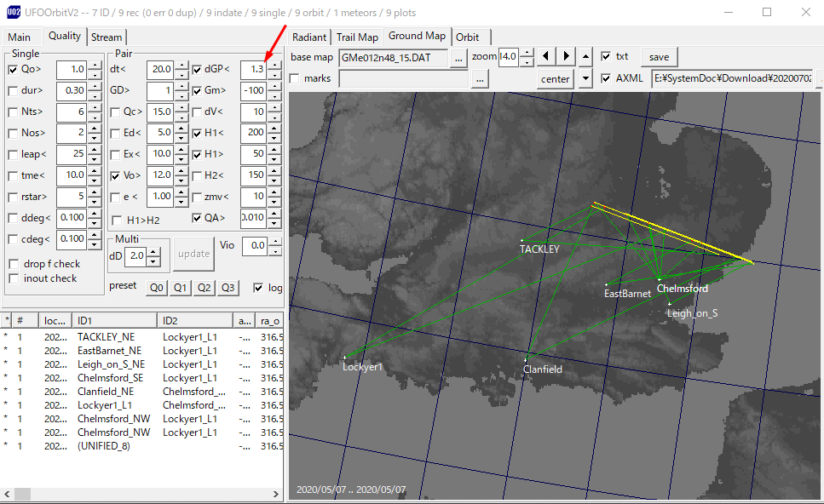Viewport: 824px width, 504px height.
Task: Increase the dGP< value by one step
Action: [274, 65]
